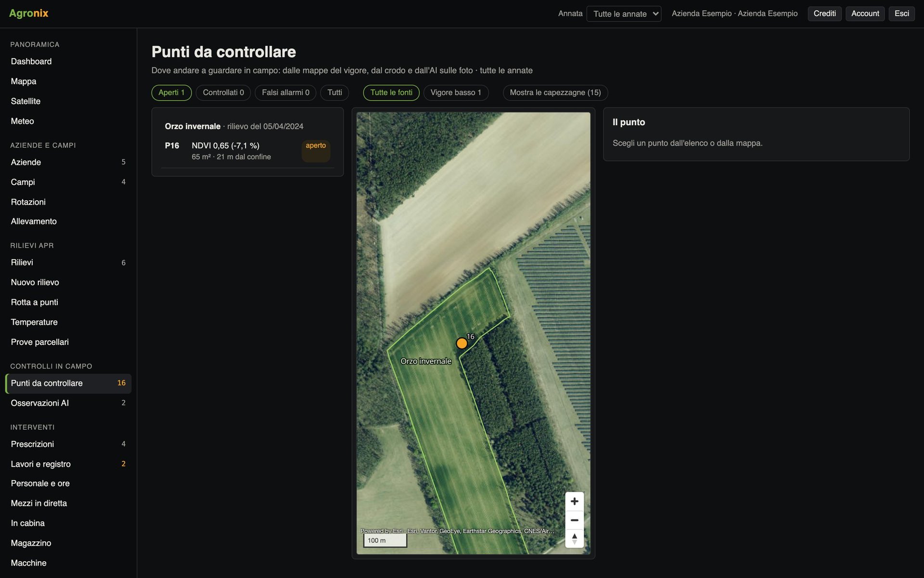The width and height of the screenshot is (924, 578).
Task: Click the Crediti button
Action: [824, 13]
